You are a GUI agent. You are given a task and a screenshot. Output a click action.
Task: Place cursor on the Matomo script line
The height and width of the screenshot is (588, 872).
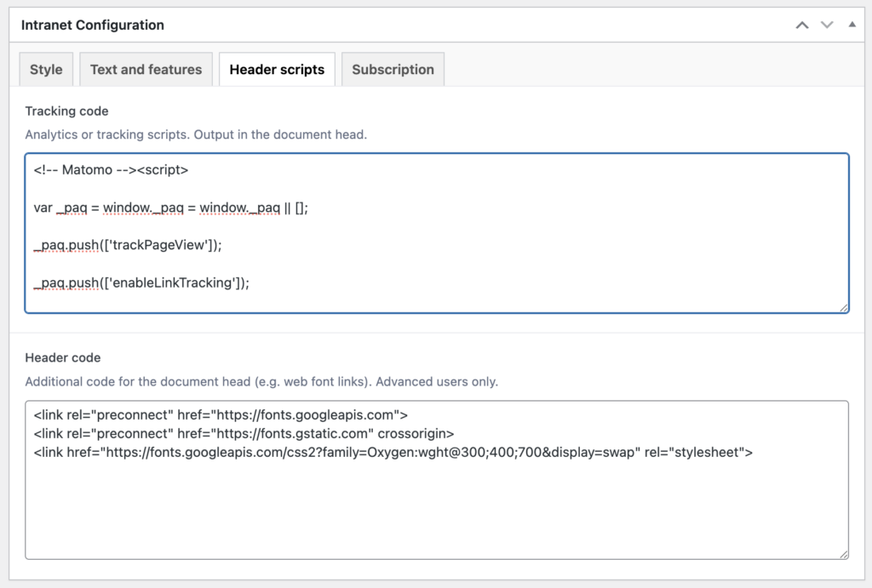111,169
